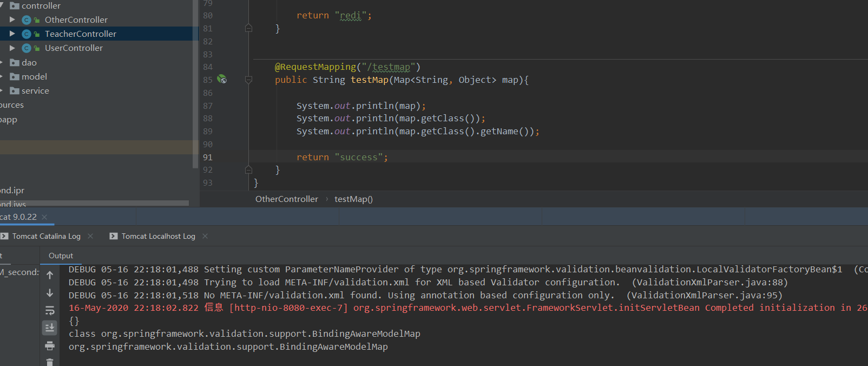Click the project panel vertical scrollbar
The width and height of the screenshot is (868, 366).
195,84
